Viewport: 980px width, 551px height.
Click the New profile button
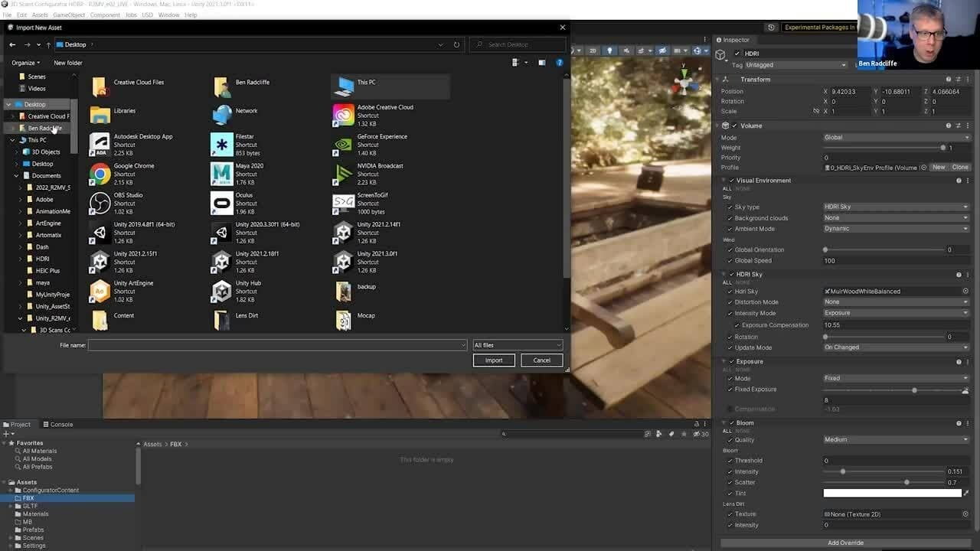pyautogui.click(x=939, y=168)
